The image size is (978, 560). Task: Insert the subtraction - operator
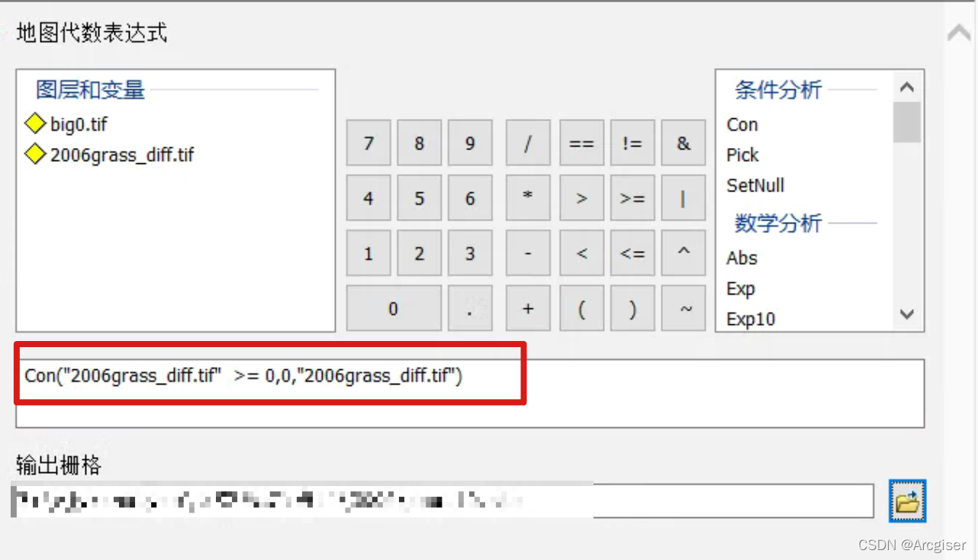pos(528,253)
